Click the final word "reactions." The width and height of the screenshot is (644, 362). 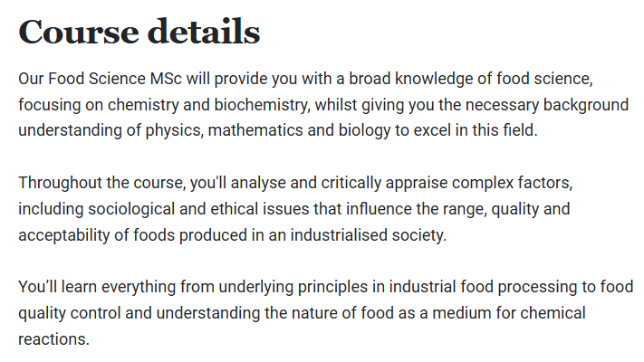coord(53,340)
